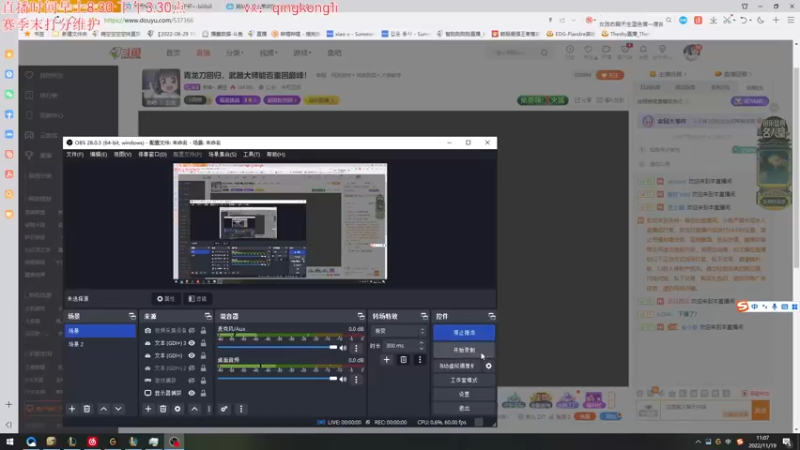Select 场景 2 in the Scenes list
The image size is (800, 450).
pos(100,344)
